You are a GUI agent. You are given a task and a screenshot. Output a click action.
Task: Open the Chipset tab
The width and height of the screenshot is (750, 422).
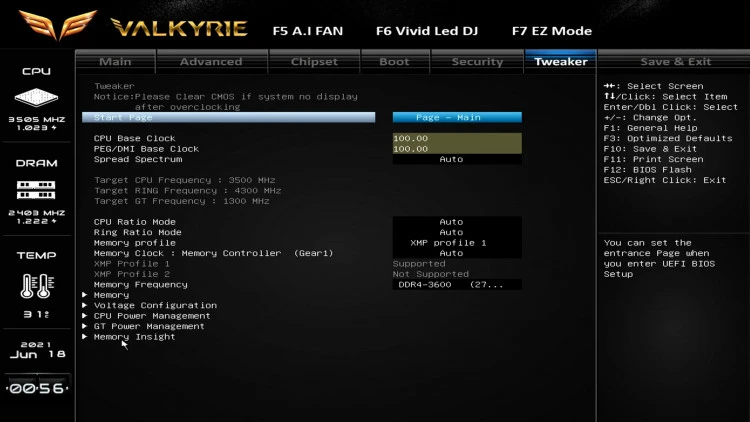(x=314, y=61)
